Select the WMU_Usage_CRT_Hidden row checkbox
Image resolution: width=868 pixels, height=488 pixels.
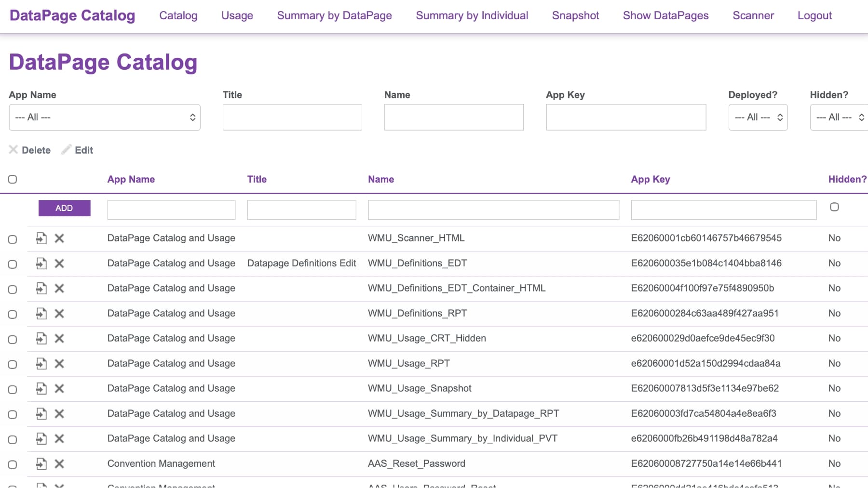pos(13,339)
